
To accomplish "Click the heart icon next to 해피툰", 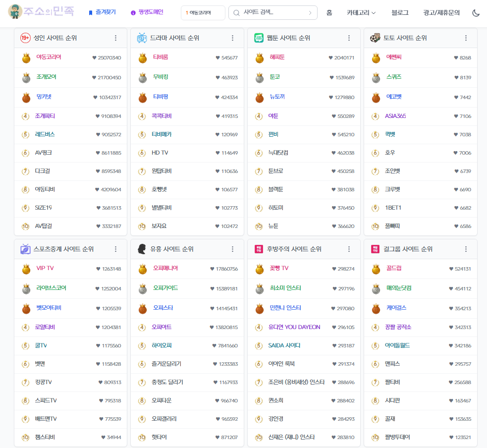I will (x=330, y=58).
